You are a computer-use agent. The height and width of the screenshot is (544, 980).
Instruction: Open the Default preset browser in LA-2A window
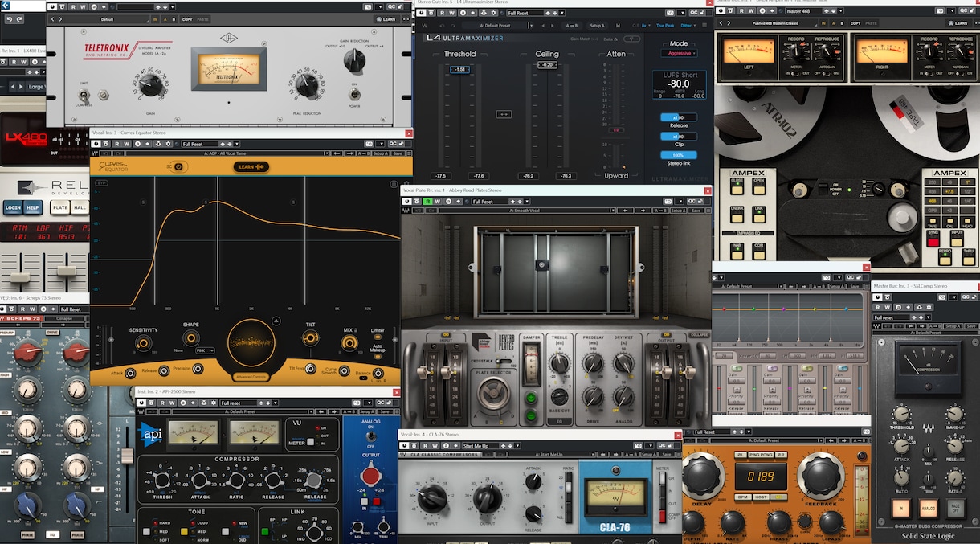coord(107,18)
